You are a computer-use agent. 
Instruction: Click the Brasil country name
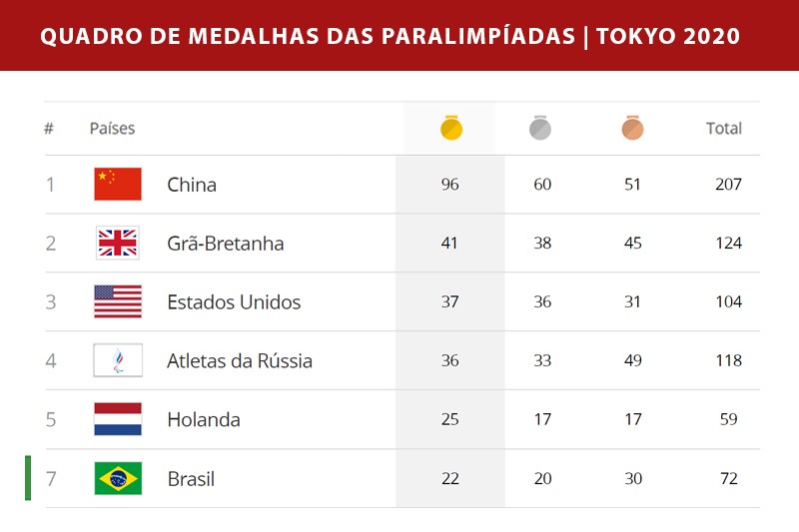[191, 479]
